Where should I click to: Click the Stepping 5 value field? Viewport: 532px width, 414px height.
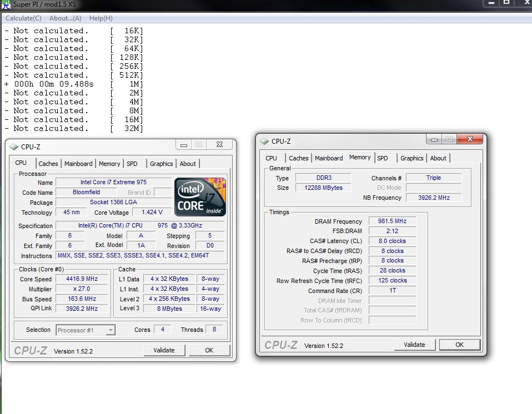click(x=210, y=235)
